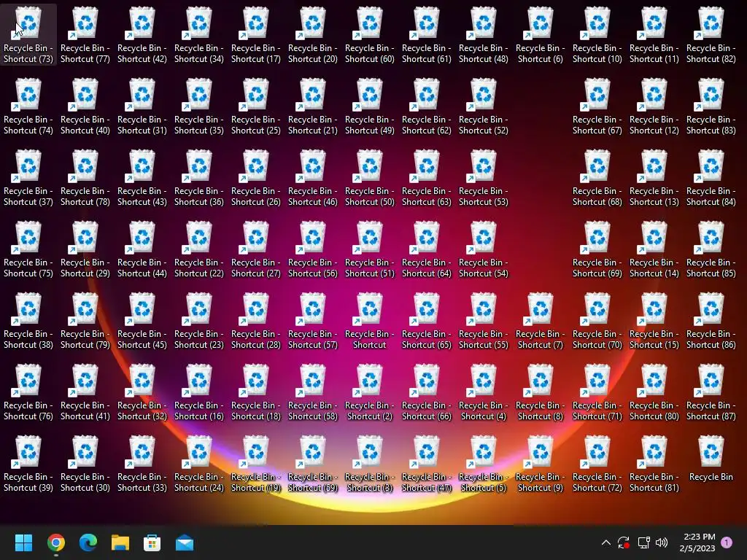Open the Mail app from taskbar
Viewport: 747px width, 560px height.
point(185,542)
